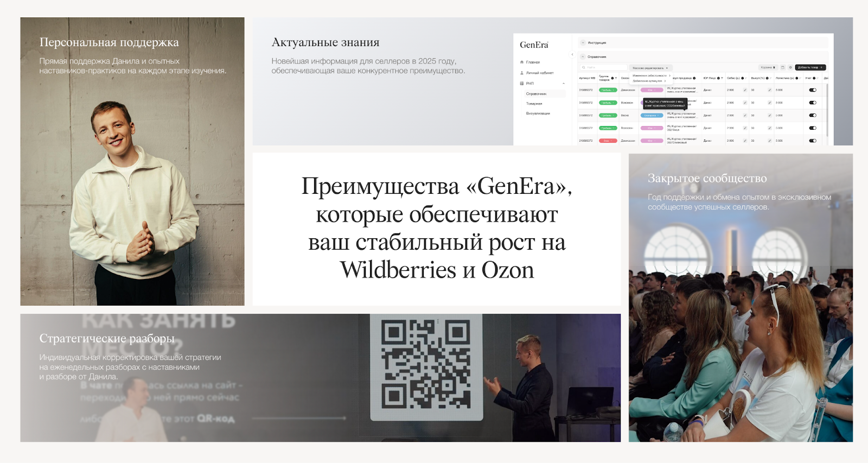
Task: Collapse the РНП submenu using its chevron
Action: 564,83
